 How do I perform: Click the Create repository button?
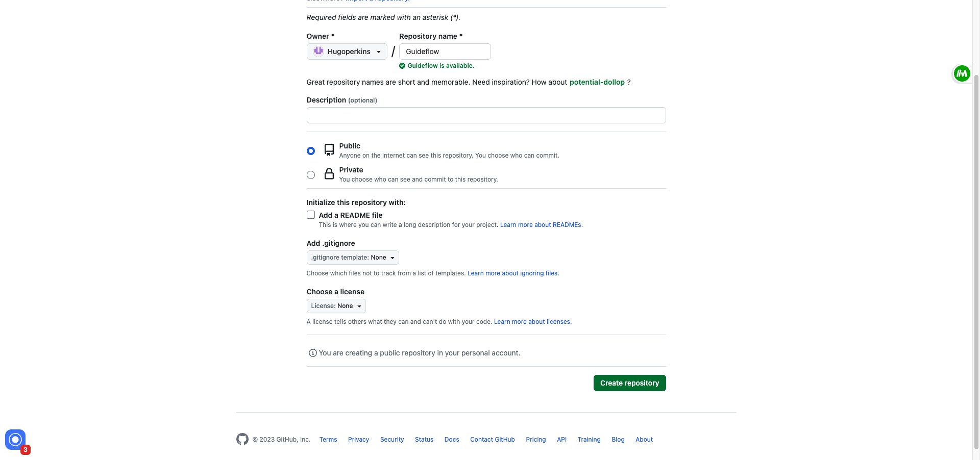coord(629,382)
